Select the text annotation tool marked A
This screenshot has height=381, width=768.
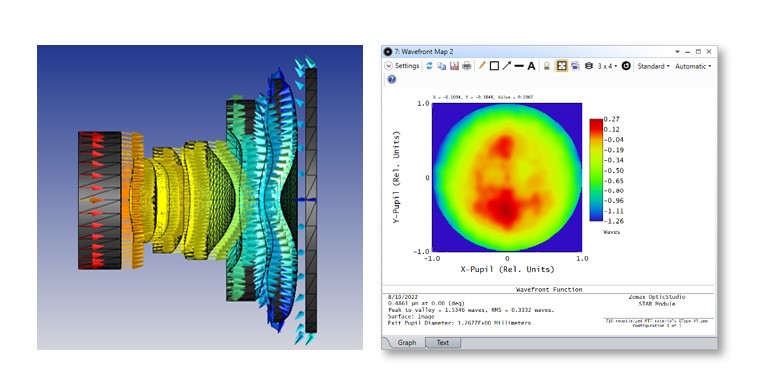(531, 66)
